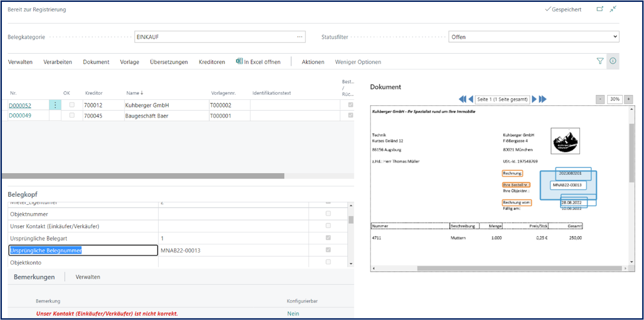Click the collapse page arrows icon
644x320 pixels.
[613, 9]
